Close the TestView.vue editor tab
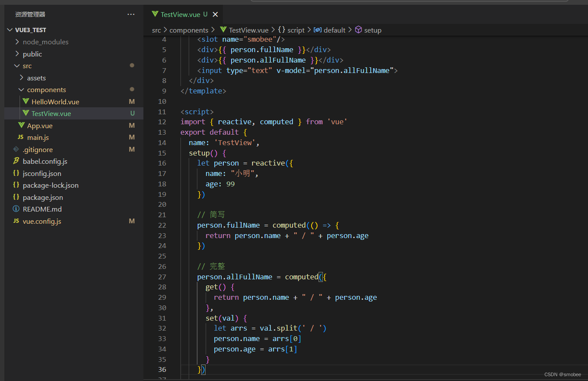This screenshot has height=381, width=588. click(x=215, y=14)
